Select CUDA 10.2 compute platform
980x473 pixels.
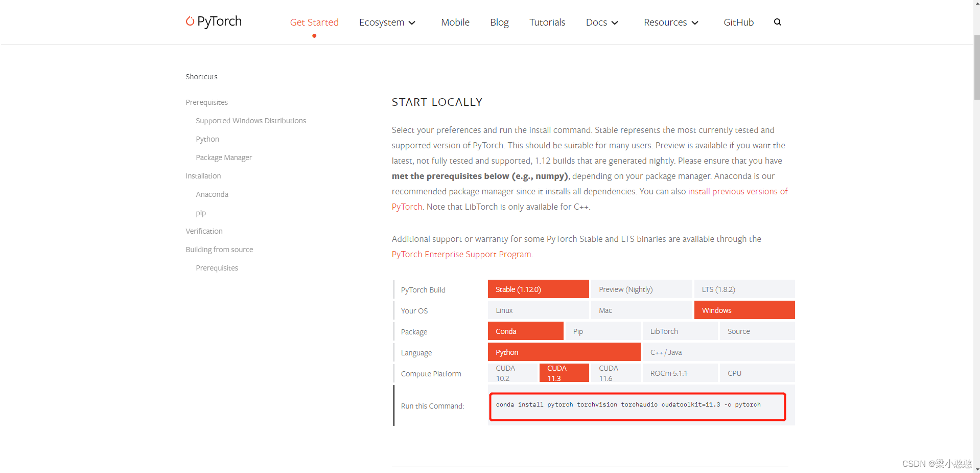coord(513,373)
